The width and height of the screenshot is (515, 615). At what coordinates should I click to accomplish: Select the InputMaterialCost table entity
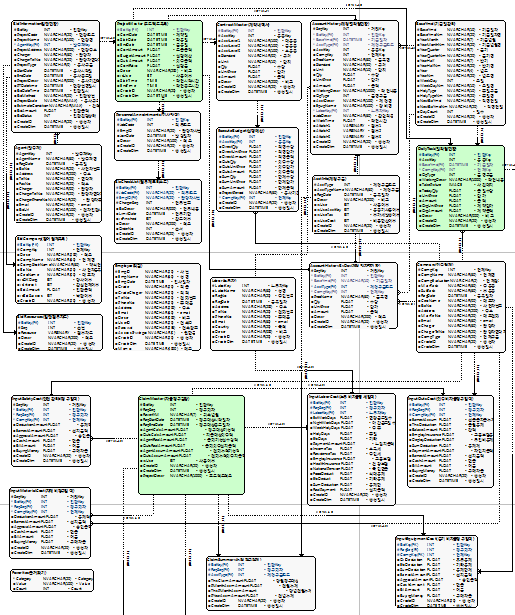(50, 523)
